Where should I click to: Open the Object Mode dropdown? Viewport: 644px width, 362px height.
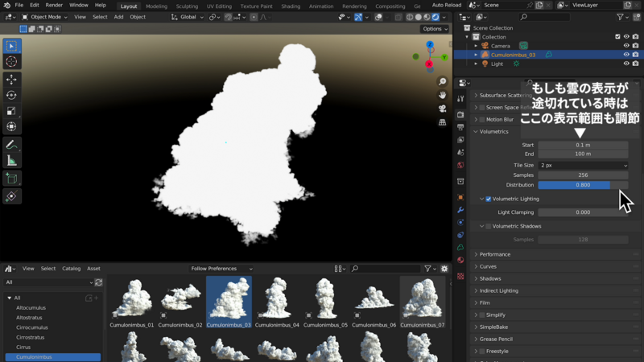pos(44,17)
